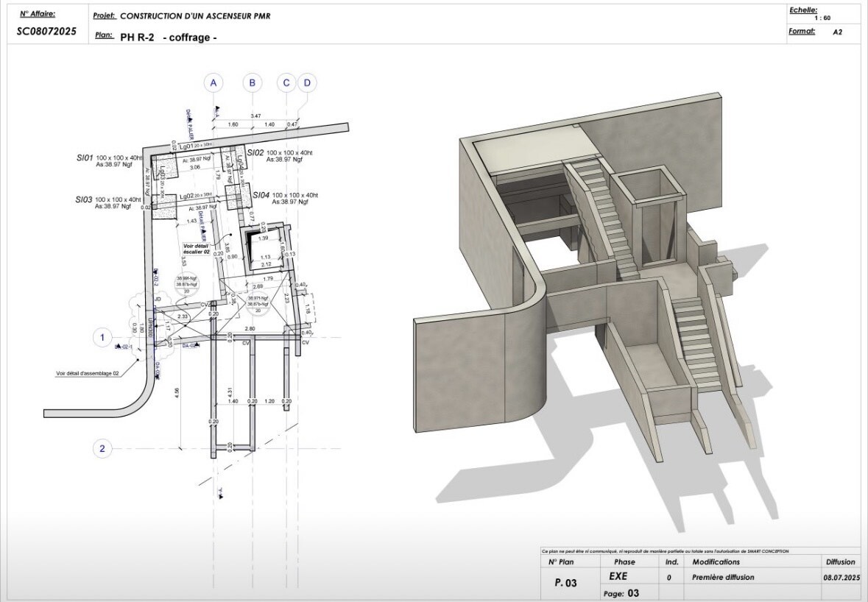This screenshot has width=868, height=602.
Task: Select the title 'CONSTRUCTION D'UN ASCENSEUR PMR'
Action: [195, 16]
